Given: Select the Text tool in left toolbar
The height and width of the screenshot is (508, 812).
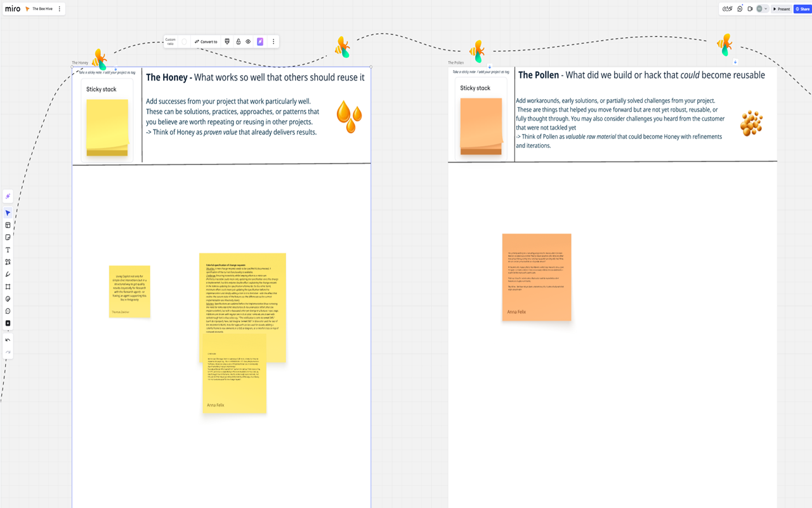Looking at the screenshot, I should pos(8,250).
